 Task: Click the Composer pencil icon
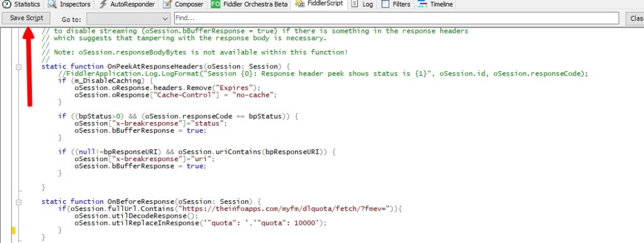pos(167,4)
